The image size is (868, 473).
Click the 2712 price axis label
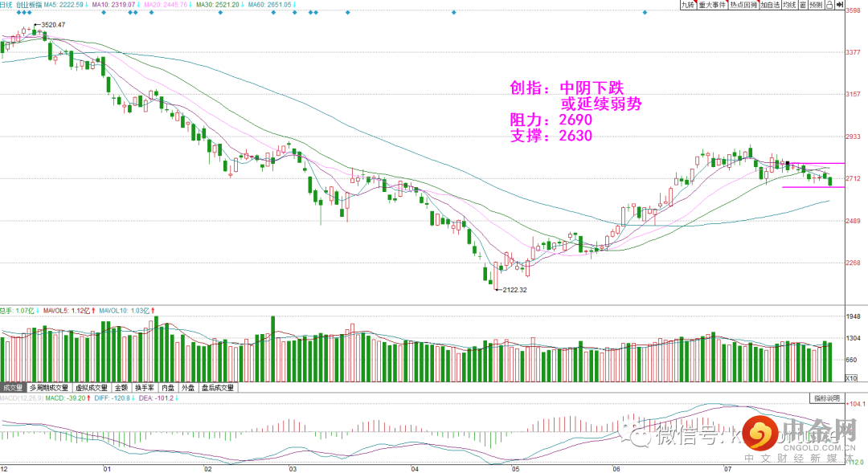853,179
